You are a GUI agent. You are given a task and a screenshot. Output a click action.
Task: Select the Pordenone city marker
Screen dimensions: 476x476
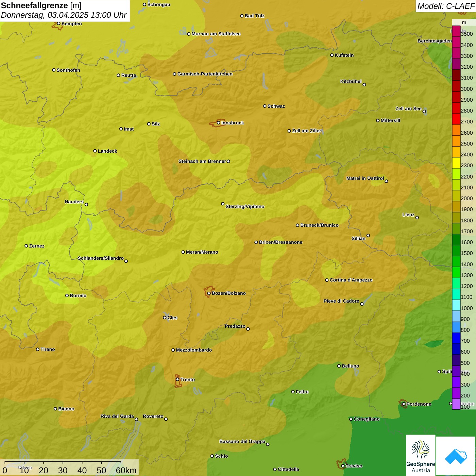click(404, 404)
